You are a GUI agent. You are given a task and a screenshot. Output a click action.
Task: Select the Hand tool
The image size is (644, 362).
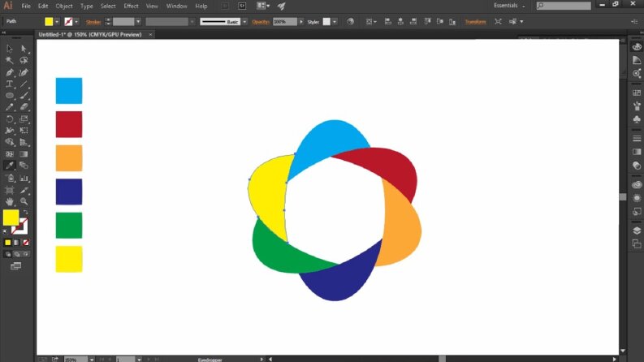[10, 201]
